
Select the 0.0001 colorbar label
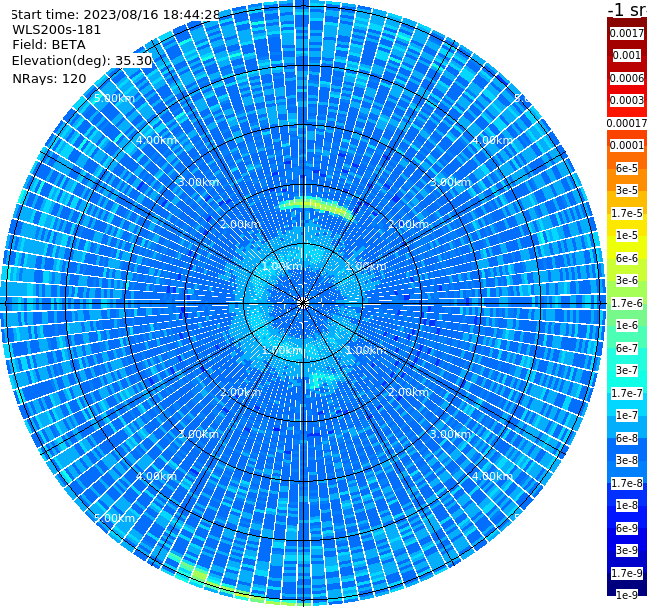coord(627,145)
